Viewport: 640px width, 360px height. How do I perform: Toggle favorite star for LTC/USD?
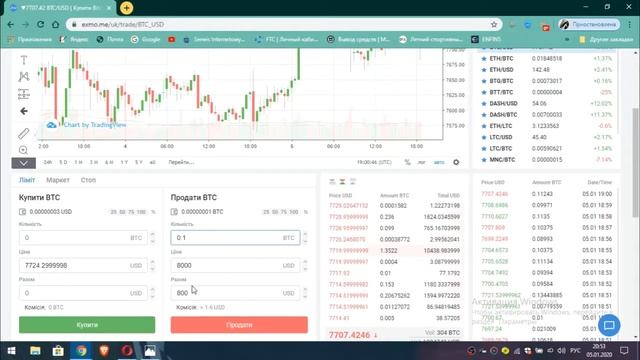484,137
